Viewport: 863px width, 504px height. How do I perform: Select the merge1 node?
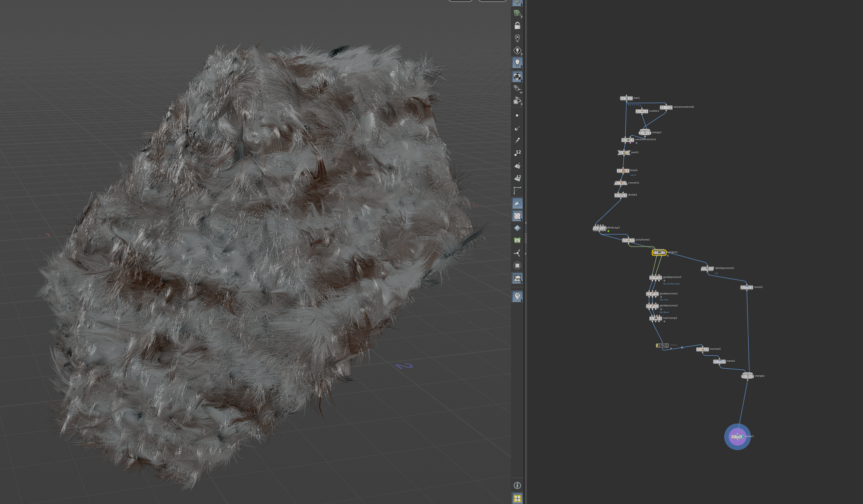(x=645, y=132)
